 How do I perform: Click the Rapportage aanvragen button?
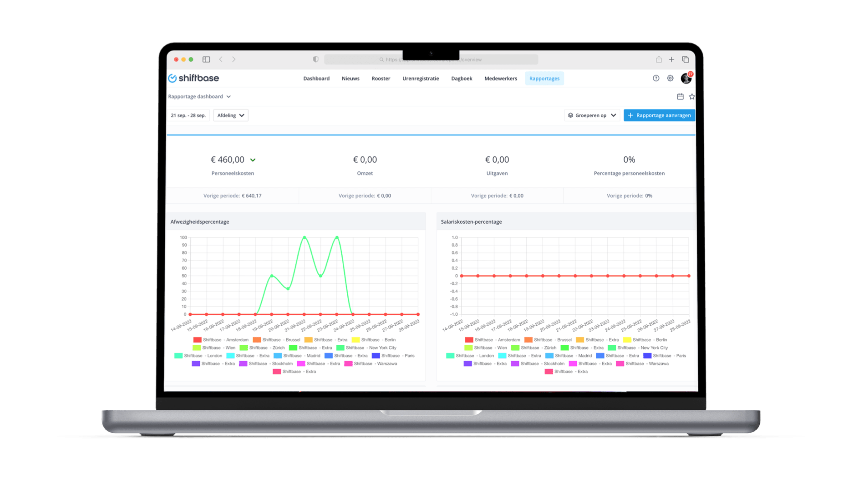pyautogui.click(x=659, y=115)
